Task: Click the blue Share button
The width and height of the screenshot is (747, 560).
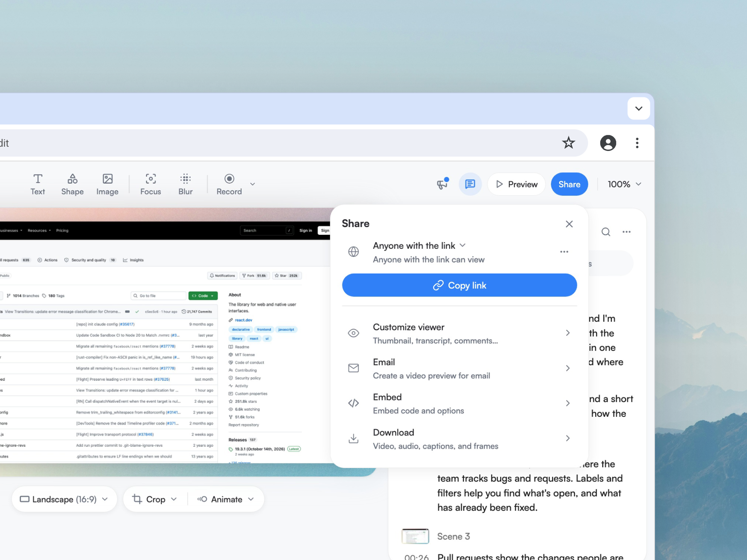Action: [569, 184]
